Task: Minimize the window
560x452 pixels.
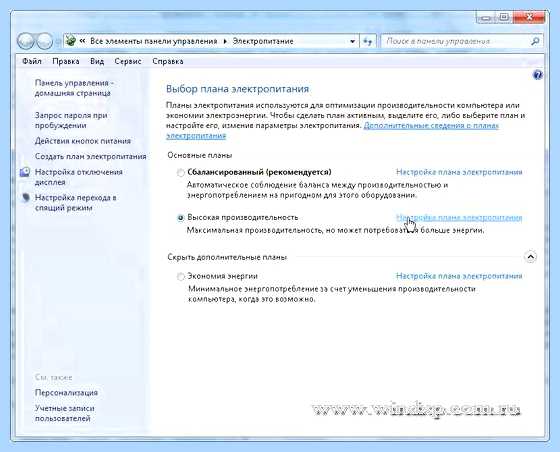Action: [x=486, y=17]
